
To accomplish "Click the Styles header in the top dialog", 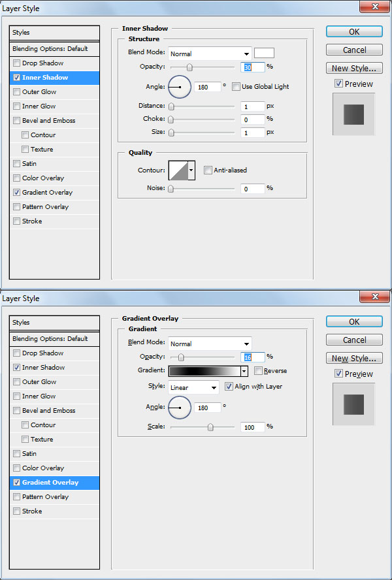I will point(54,33).
